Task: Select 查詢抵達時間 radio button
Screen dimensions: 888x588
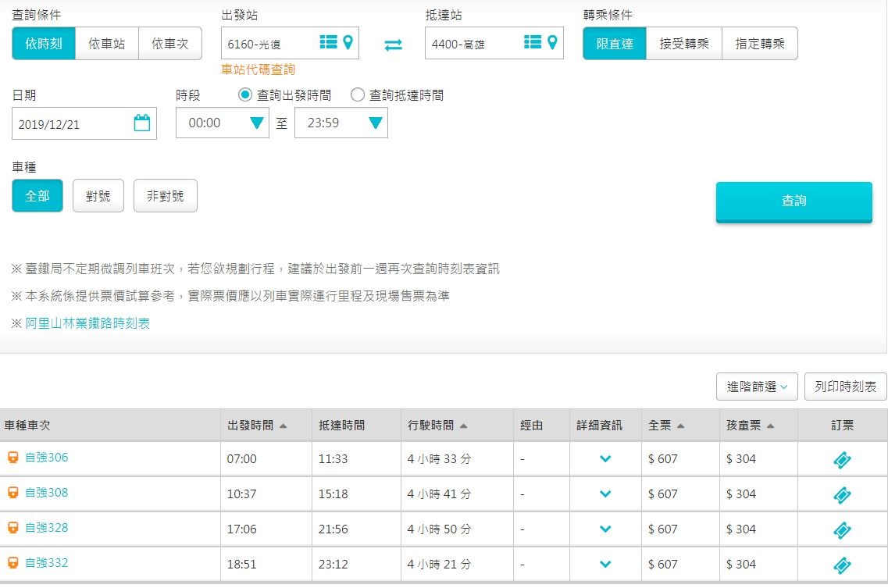Action: tap(358, 95)
